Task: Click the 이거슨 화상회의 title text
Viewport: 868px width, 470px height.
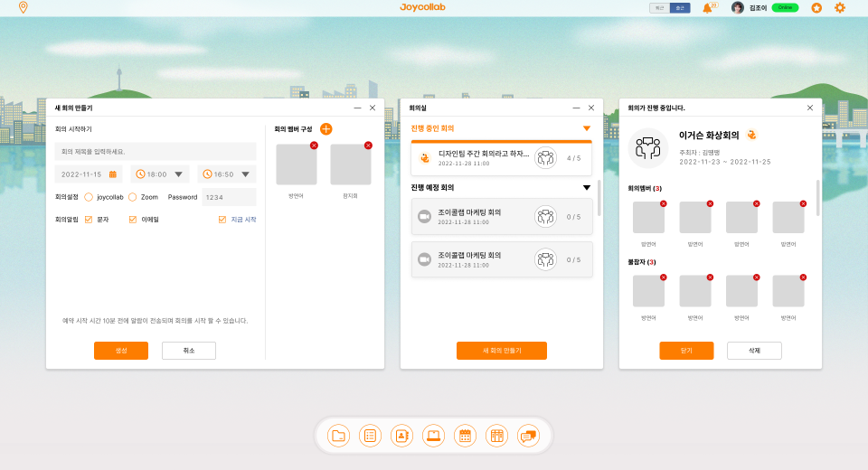Action: (709, 135)
